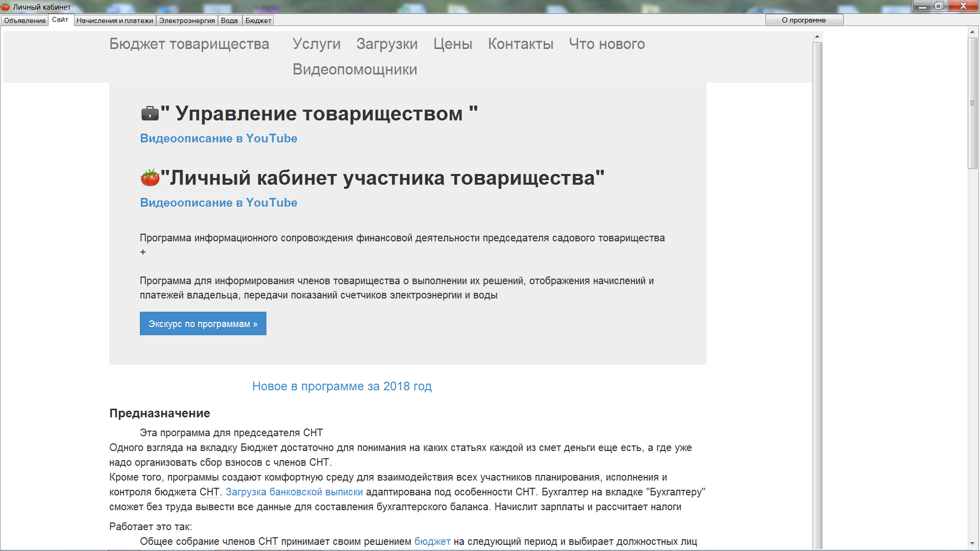Open Загрузка банковской выписки link
Viewport: 980px width, 551px height.
[x=294, y=492]
